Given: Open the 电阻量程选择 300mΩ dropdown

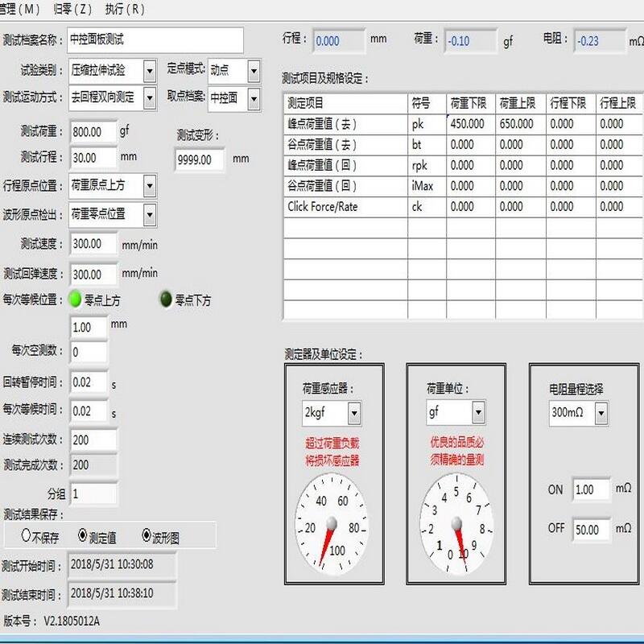Looking at the screenshot, I should pos(601,414).
